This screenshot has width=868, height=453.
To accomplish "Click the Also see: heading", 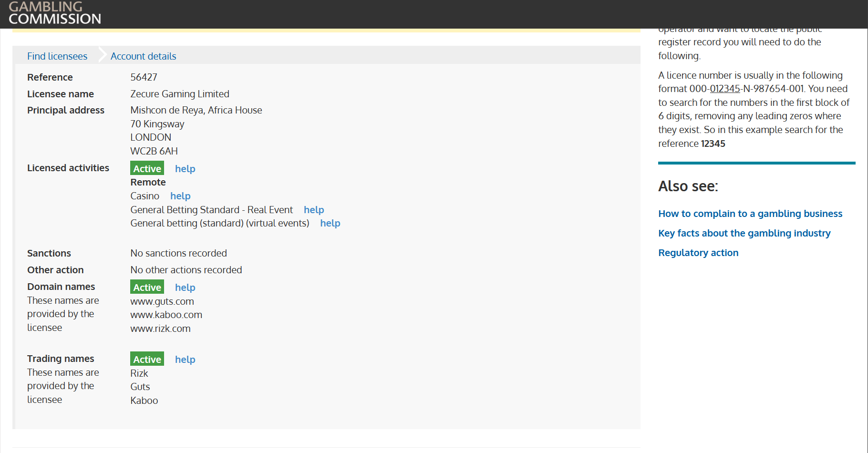I will (688, 186).
